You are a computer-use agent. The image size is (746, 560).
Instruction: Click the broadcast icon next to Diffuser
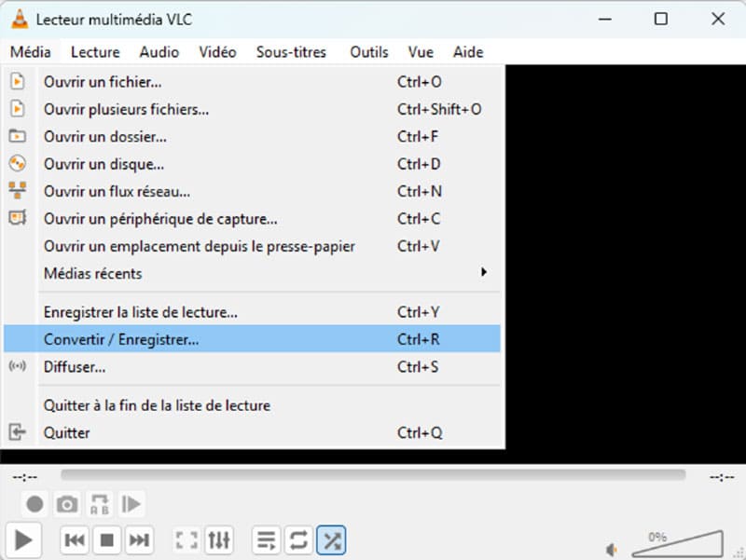coord(17,366)
